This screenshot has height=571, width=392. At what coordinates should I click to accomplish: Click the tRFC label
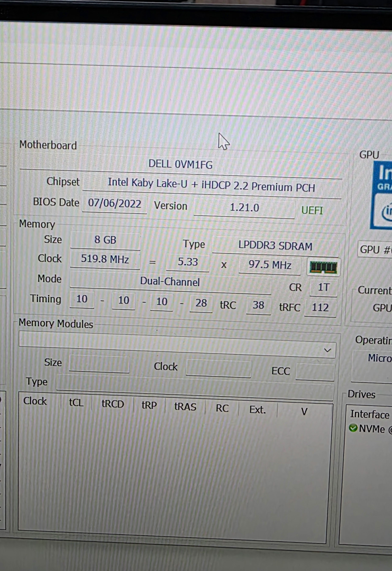pyautogui.click(x=290, y=307)
